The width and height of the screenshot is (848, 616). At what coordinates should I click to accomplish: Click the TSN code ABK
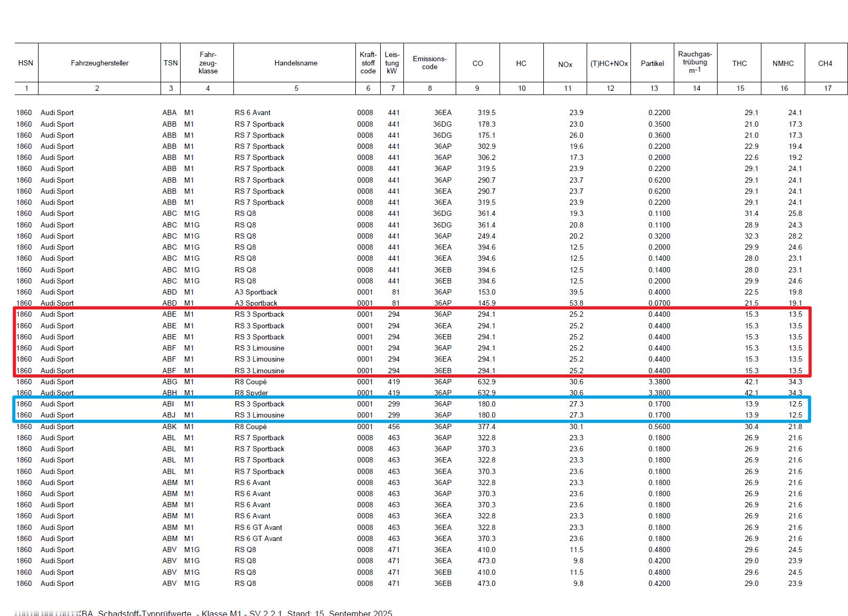click(170, 427)
